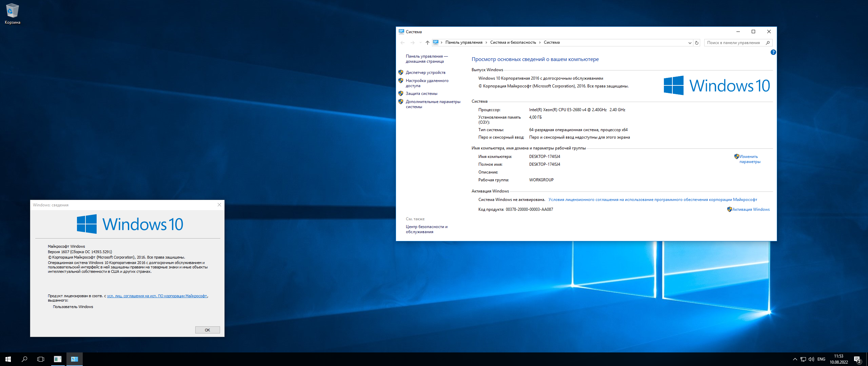Open Защита системы link
Image resolution: width=868 pixels, height=366 pixels.
tap(421, 94)
